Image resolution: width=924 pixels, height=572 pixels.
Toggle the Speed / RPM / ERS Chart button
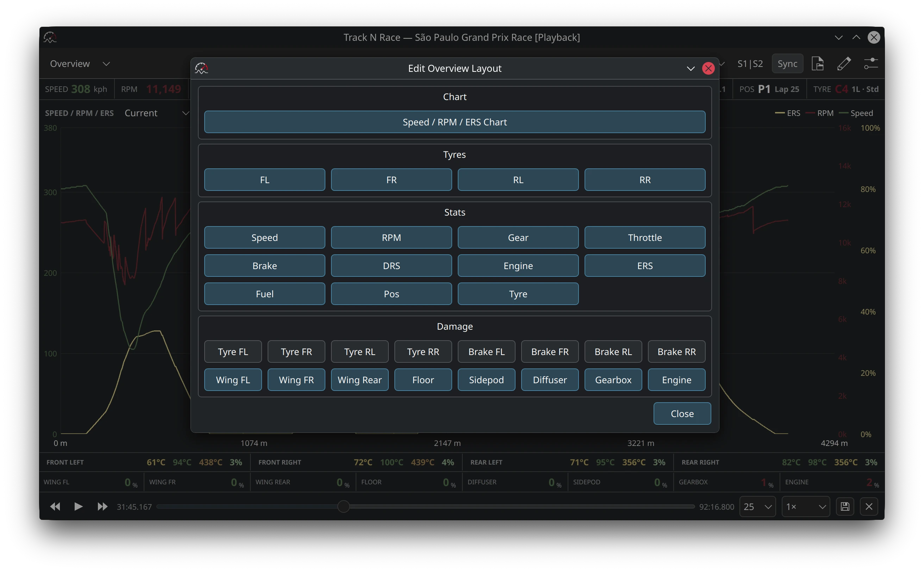[x=454, y=122]
